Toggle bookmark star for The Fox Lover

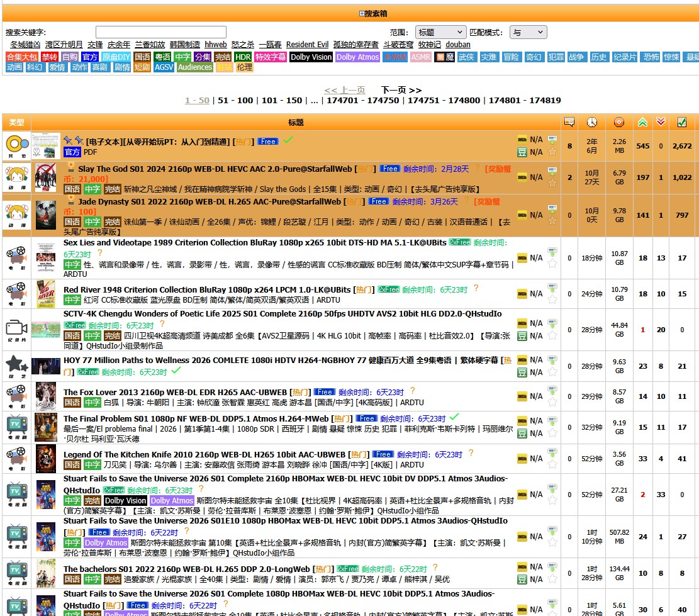coord(552,403)
